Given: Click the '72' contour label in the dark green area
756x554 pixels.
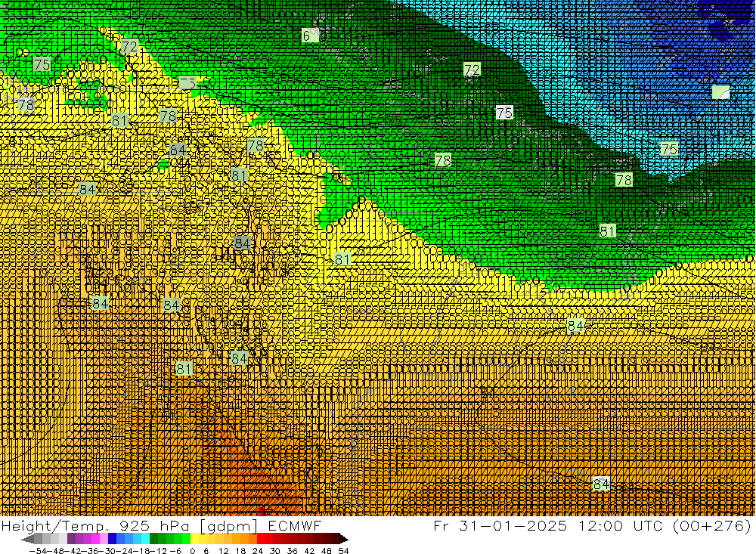Looking at the screenshot, I should point(472,70).
